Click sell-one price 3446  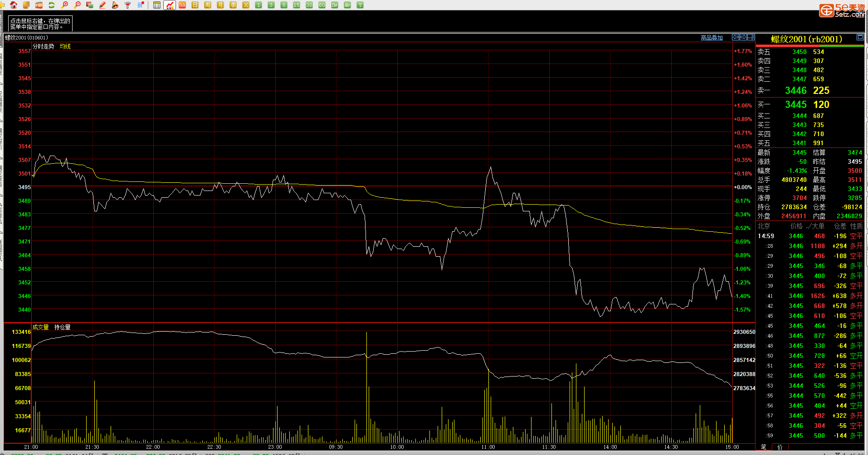[796, 91]
